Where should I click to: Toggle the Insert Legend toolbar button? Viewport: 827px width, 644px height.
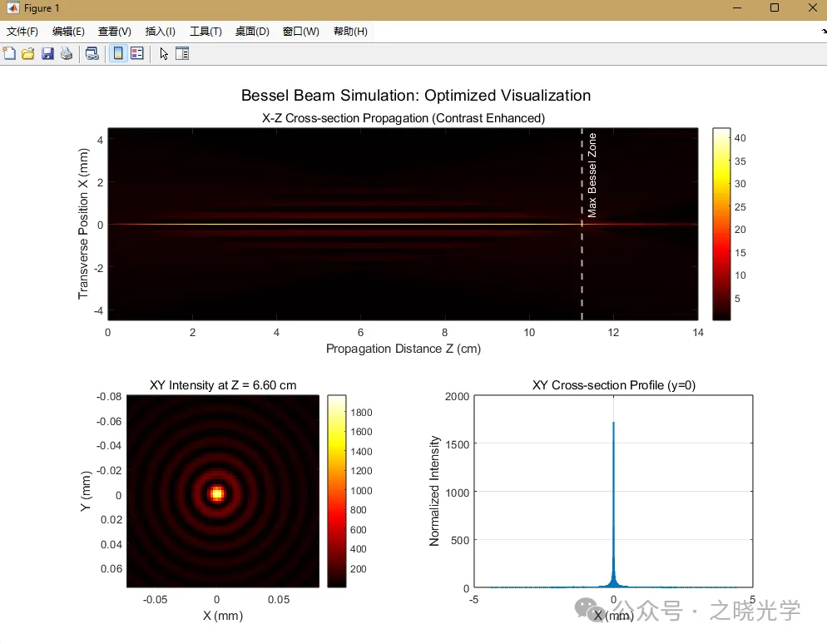pos(137,54)
